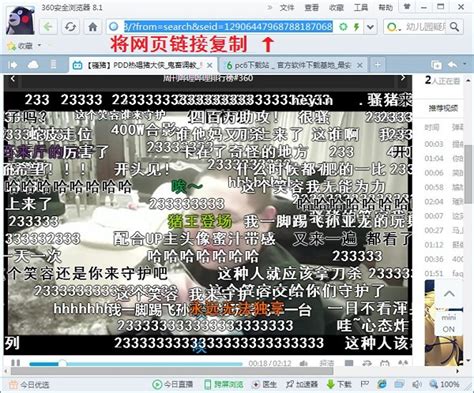Image resolution: width=474 pixels, height=393 pixels.
Task: Mute the video player volume icon
Action: pos(304,363)
